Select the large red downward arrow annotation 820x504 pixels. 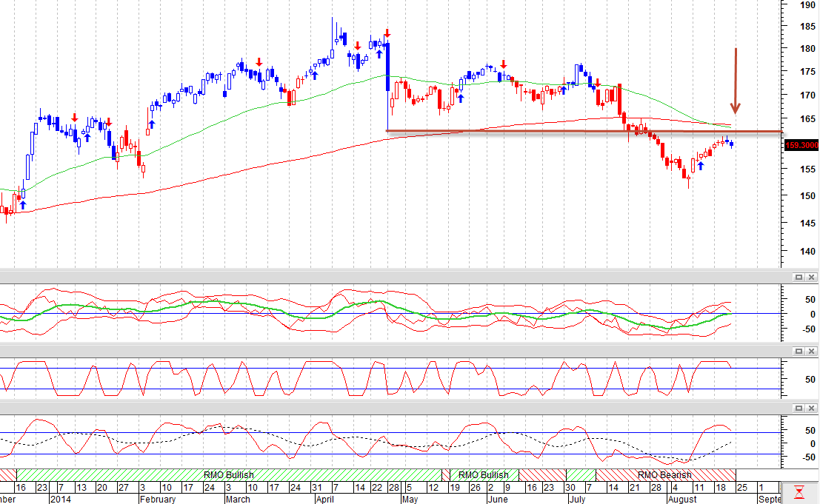coord(736,81)
